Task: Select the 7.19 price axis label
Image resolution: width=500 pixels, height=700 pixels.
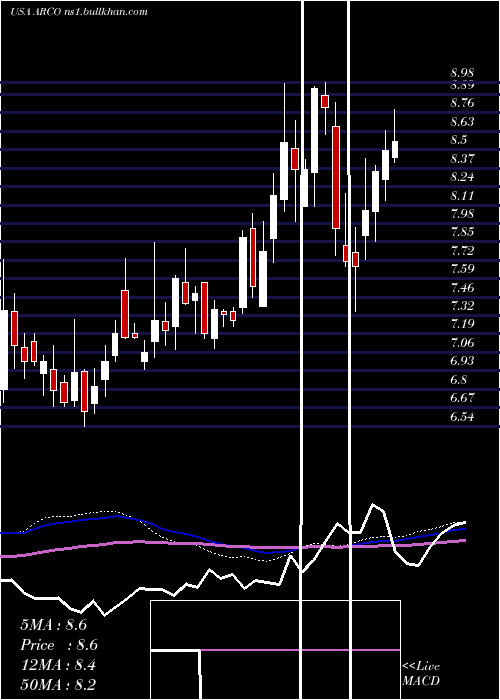Action: tap(462, 324)
